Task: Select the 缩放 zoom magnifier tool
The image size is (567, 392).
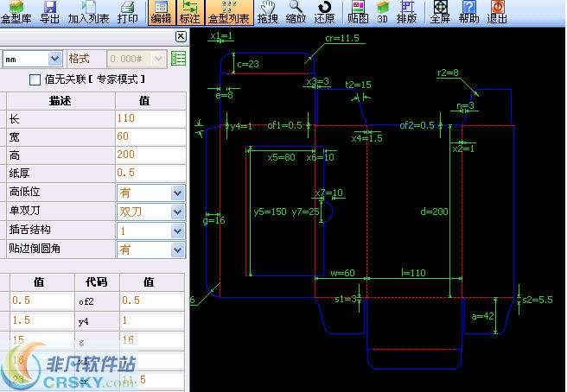Action: point(296,13)
